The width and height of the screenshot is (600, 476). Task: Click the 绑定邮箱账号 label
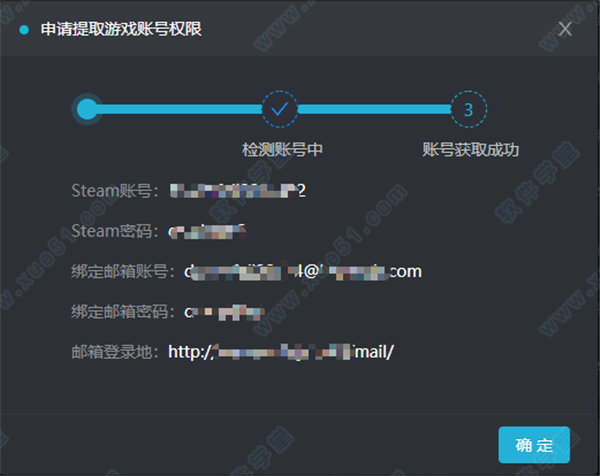coord(123,271)
